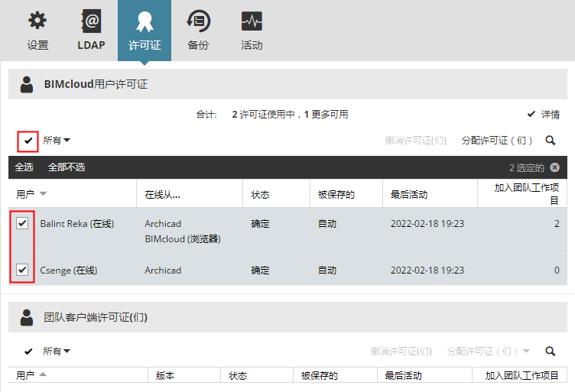Click the 最后活动 header in lower table

403,375
